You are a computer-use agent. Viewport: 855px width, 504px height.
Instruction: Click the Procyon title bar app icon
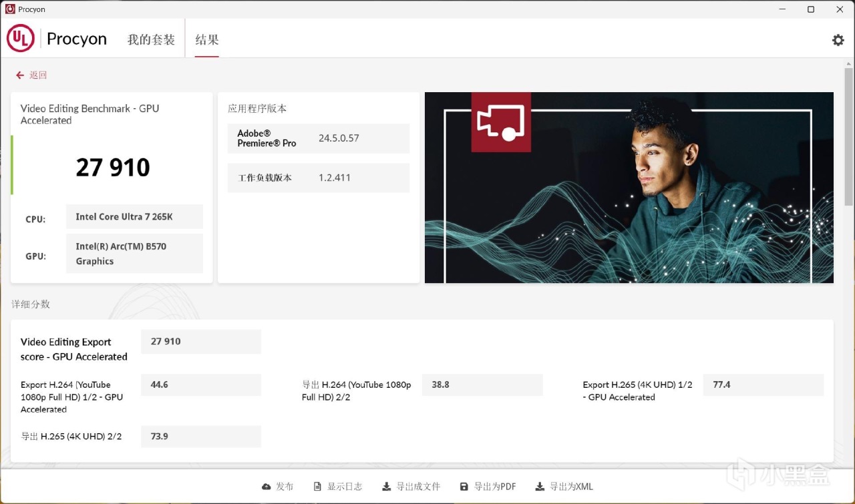(x=10, y=9)
